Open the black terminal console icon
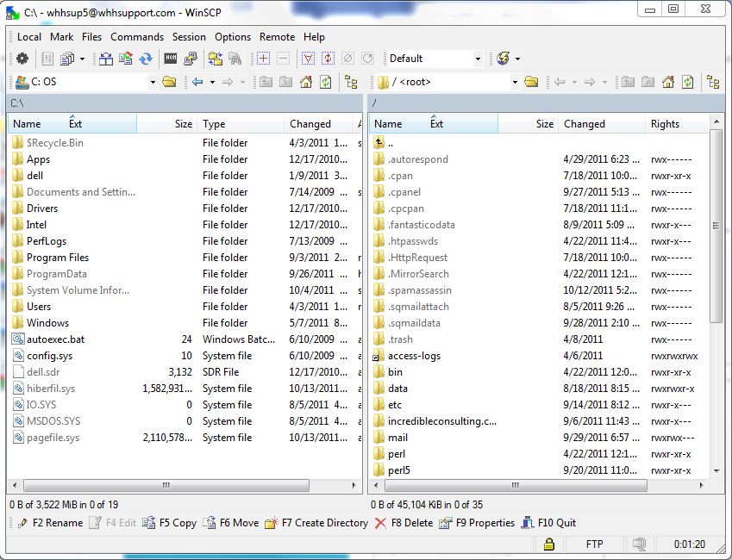Viewport: 732px width, 560px height. click(171, 59)
